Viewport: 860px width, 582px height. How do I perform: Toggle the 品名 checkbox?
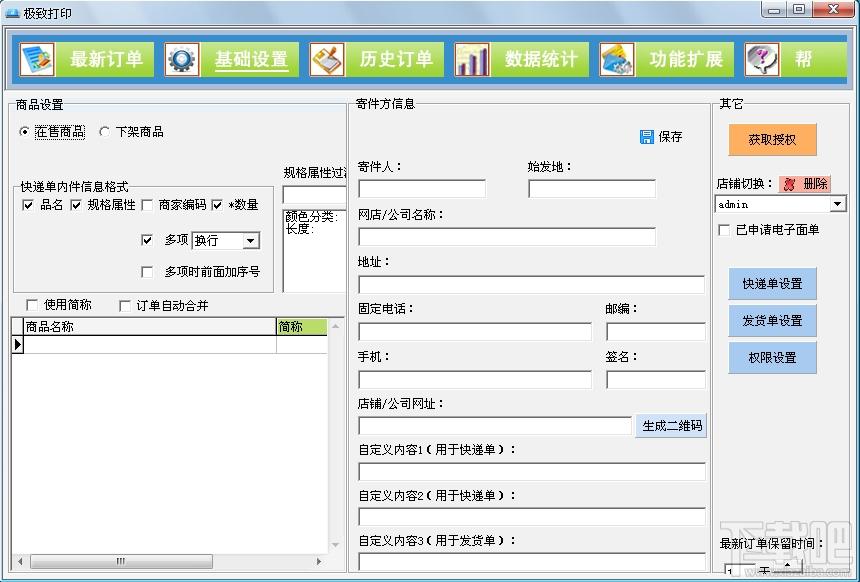28,205
